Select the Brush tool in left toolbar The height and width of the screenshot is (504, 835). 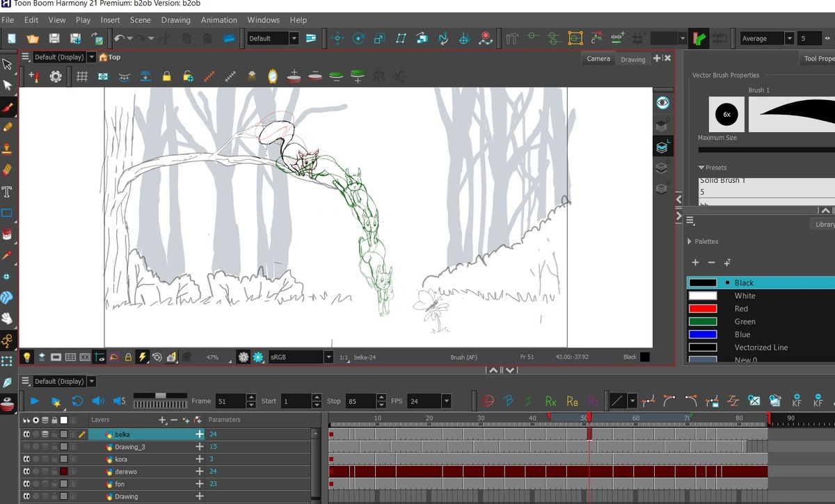(8, 106)
